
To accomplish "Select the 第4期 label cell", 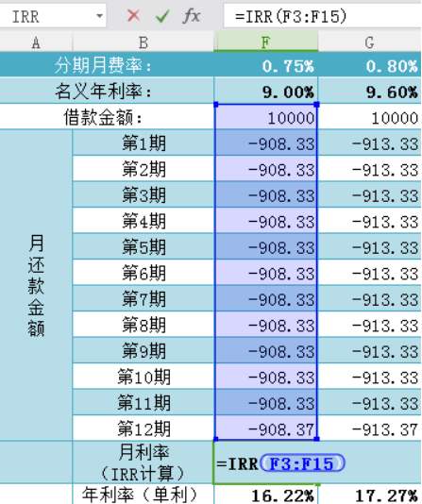I will (x=143, y=221).
